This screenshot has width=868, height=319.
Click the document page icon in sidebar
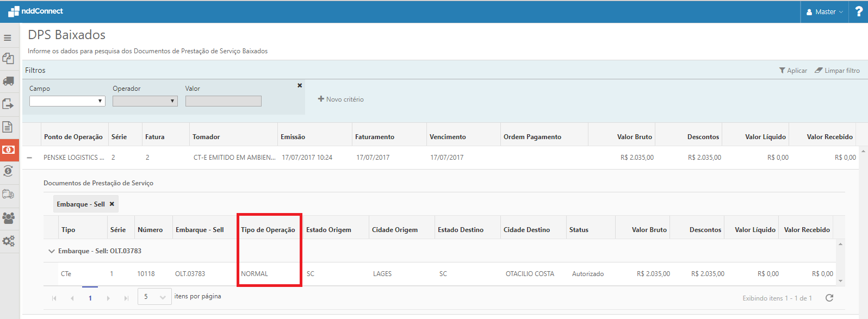point(8,127)
